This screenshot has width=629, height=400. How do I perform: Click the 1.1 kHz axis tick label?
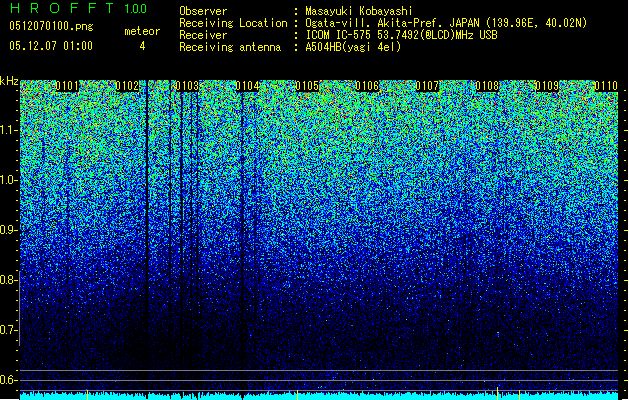pyautogui.click(x=9, y=130)
